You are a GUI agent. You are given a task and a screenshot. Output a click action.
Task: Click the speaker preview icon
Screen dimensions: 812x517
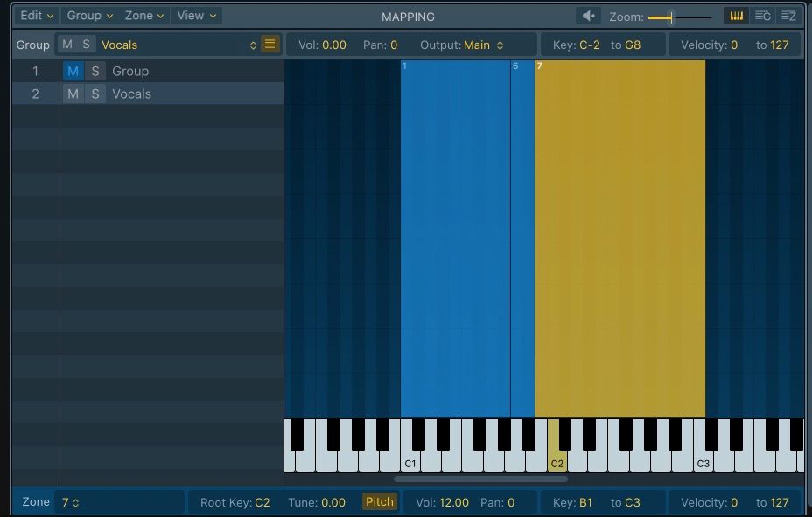point(589,16)
